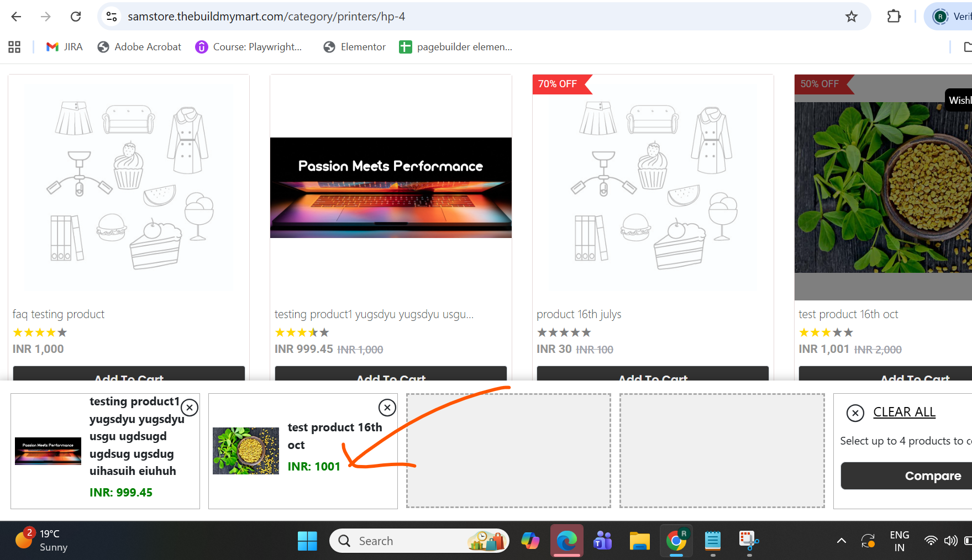Add test product 16th oct to cart
The image size is (972, 560).
click(885, 373)
